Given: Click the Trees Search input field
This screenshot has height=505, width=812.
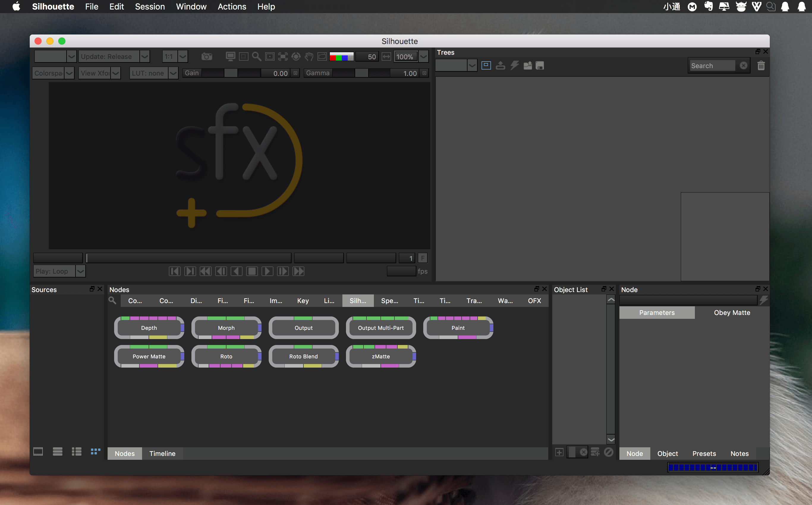Looking at the screenshot, I should pyautogui.click(x=712, y=65).
